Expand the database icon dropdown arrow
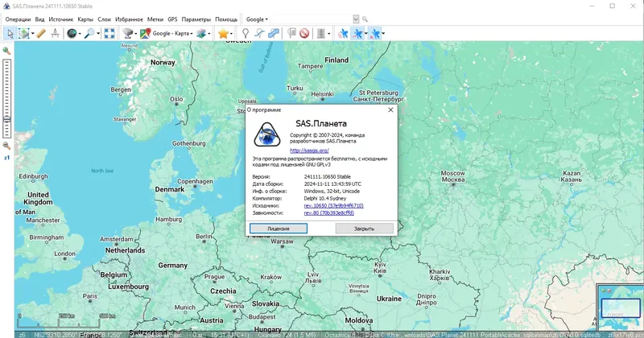644x338 pixels. (329, 34)
